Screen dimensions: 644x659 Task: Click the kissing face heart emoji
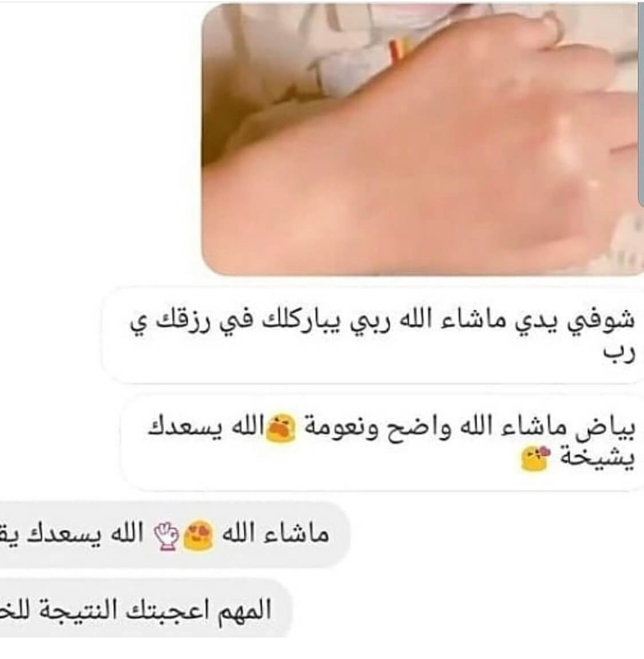click(x=535, y=459)
